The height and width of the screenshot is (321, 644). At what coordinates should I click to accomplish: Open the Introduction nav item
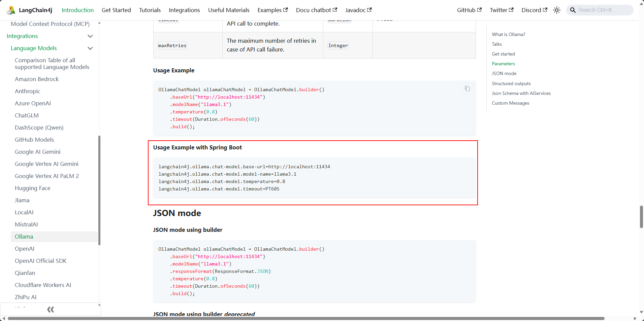coord(77,10)
